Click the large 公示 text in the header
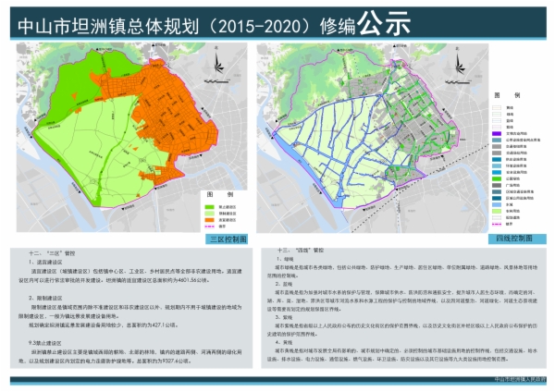This screenshot has height=392, width=555. (x=384, y=23)
